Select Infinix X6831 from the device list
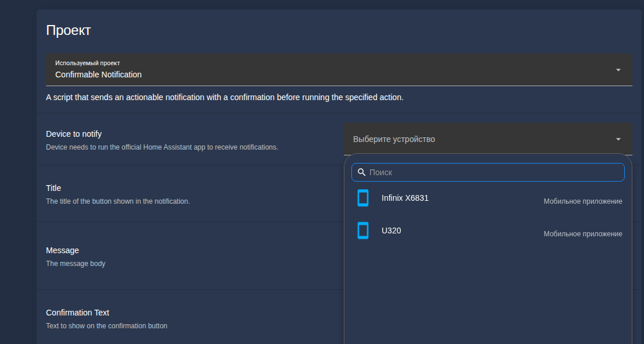644x344 pixels. 405,198
